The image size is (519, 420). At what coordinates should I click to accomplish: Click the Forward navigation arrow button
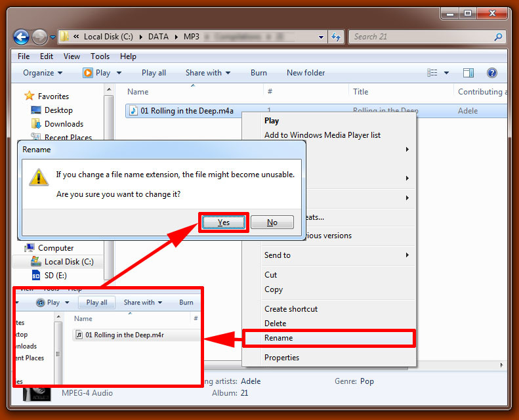tap(40, 37)
